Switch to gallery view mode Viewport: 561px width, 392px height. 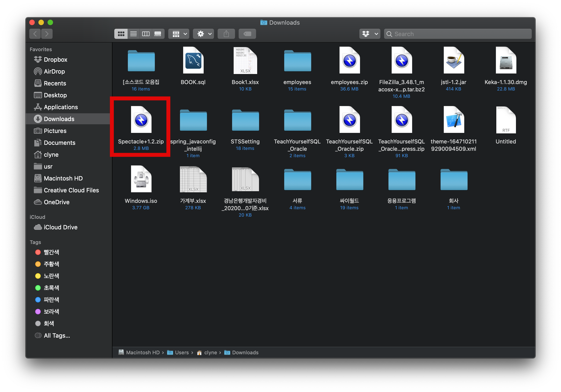(x=158, y=34)
